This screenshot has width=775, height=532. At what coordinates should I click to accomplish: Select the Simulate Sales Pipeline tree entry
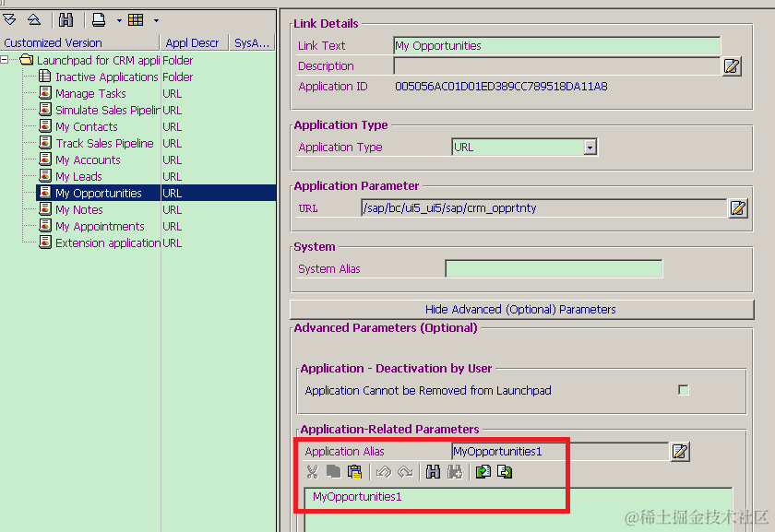coord(108,110)
